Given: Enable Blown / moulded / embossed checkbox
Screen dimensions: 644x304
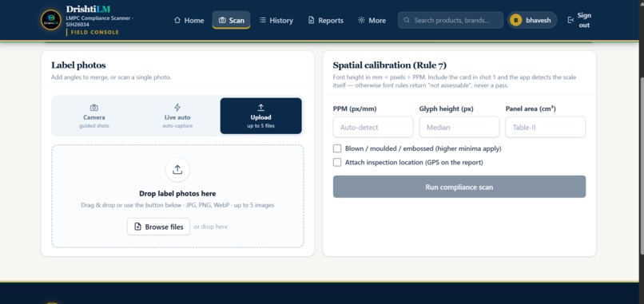Looking at the screenshot, I should 337,148.
